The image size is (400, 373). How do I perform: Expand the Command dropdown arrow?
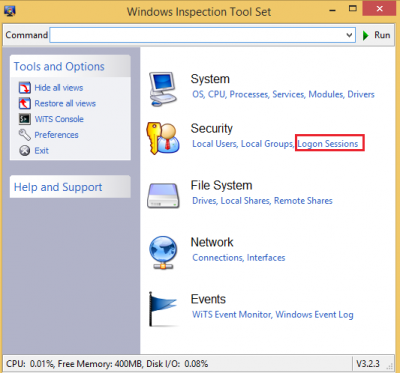tap(349, 35)
